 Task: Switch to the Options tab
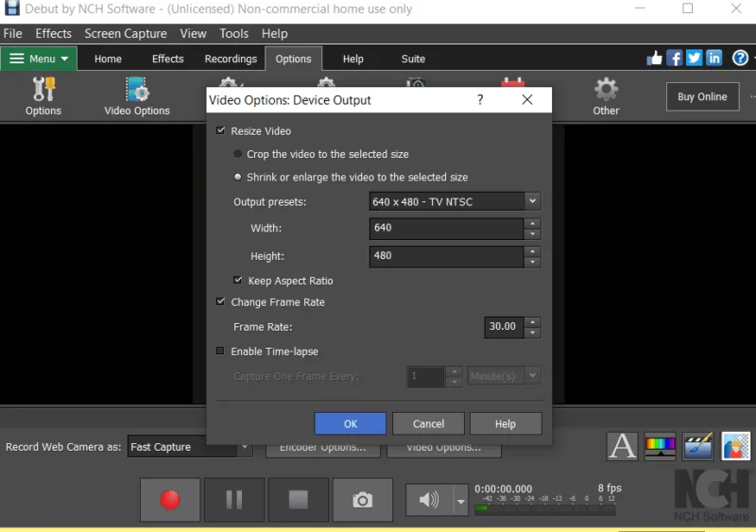293,59
